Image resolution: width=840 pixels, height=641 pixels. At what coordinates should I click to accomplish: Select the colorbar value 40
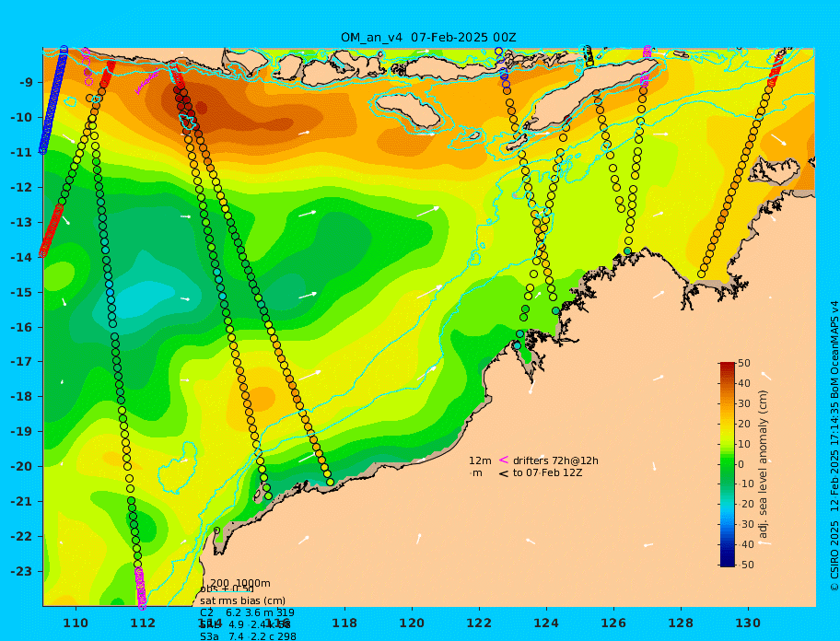pyautogui.click(x=744, y=384)
